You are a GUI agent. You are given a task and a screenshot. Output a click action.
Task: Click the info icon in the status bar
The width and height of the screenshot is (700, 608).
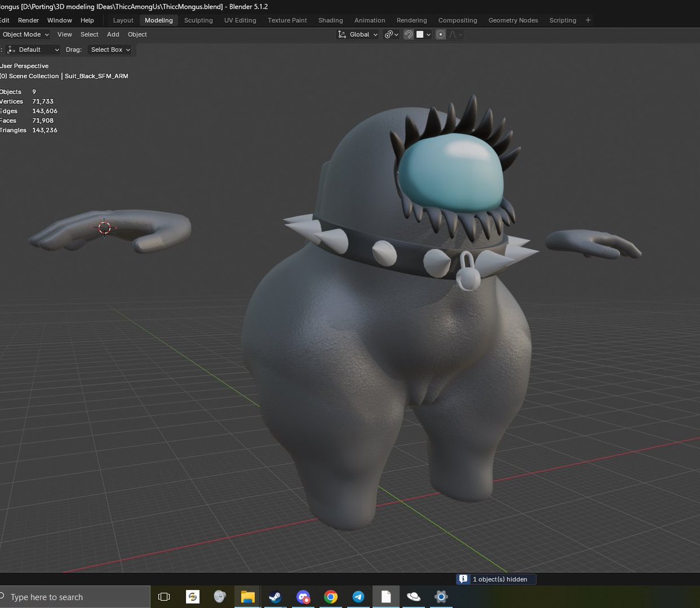click(x=463, y=579)
